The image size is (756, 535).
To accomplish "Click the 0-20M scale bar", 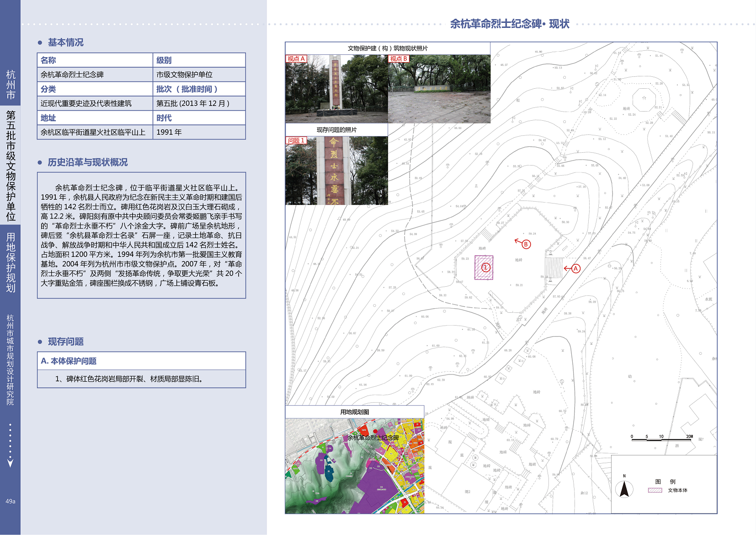I will (662, 439).
